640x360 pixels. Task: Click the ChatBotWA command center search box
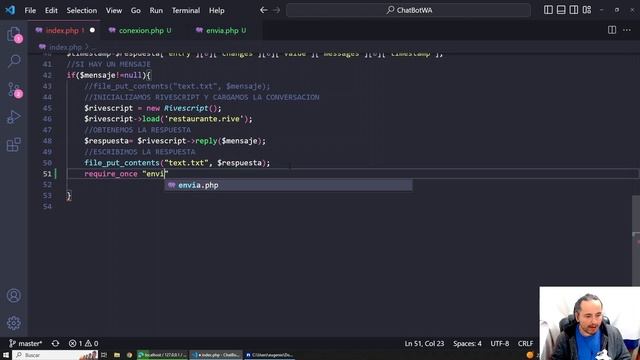pyautogui.click(x=409, y=10)
